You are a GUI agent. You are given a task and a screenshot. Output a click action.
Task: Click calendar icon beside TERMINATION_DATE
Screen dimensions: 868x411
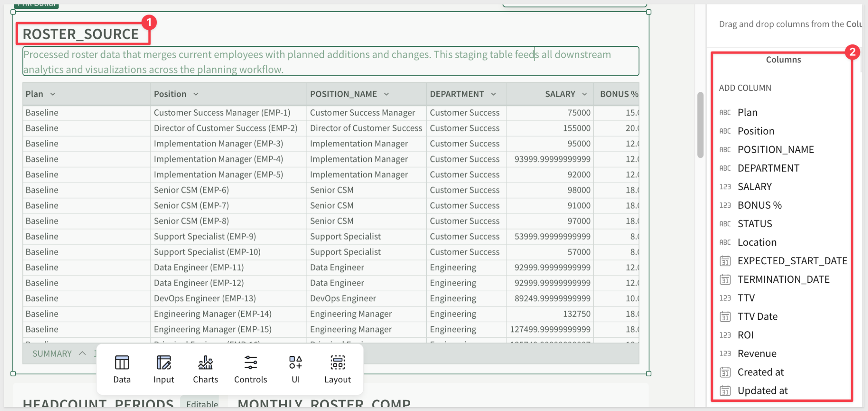(725, 280)
